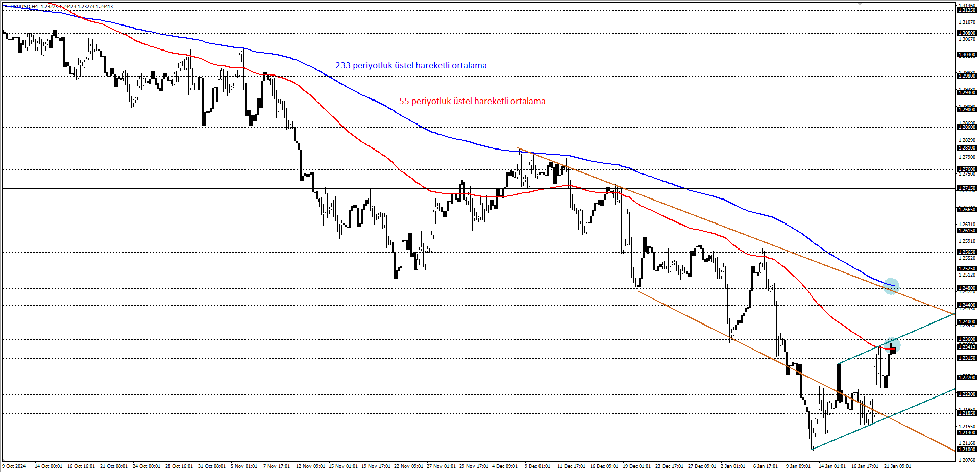Click the 1.27900 price scale value

(x=967, y=157)
